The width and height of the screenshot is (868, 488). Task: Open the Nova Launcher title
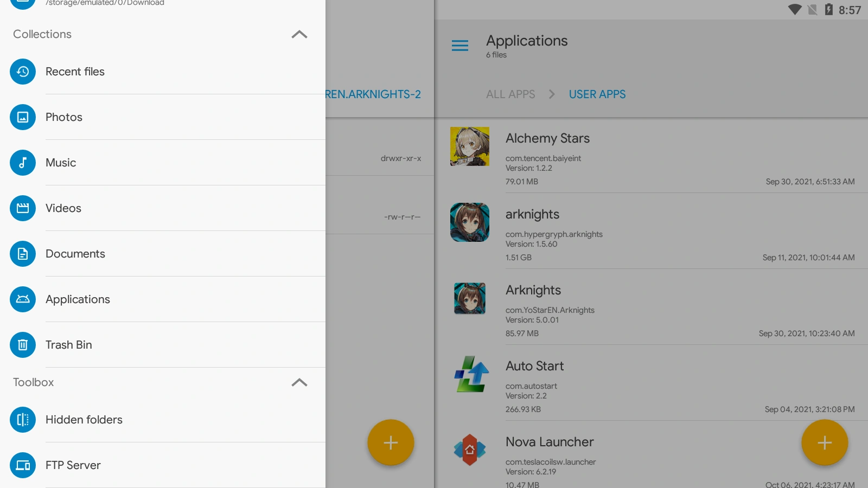(x=550, y=442)
